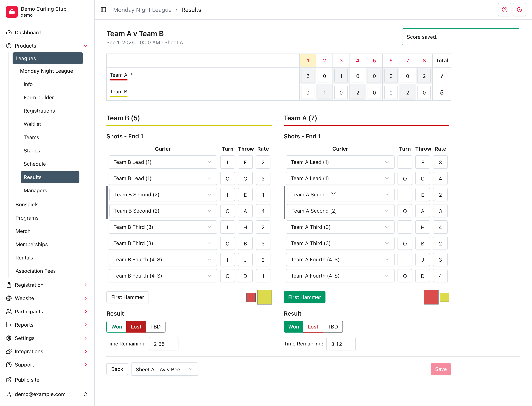The height and width of the screenshot is (406, 532).
Task: Go to Teams in sidebar
Action: point(31,137)
